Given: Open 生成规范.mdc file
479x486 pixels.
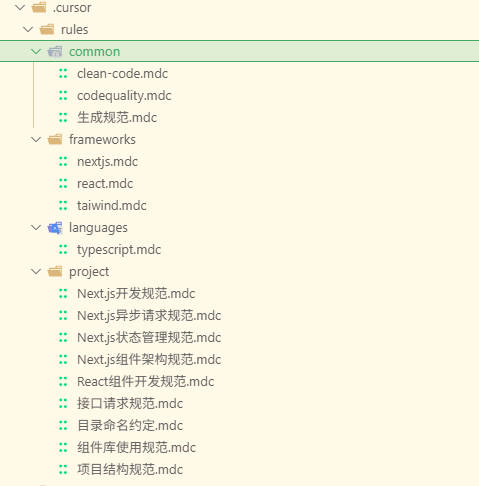Looking at the screenshot, I should click(117, 118).
